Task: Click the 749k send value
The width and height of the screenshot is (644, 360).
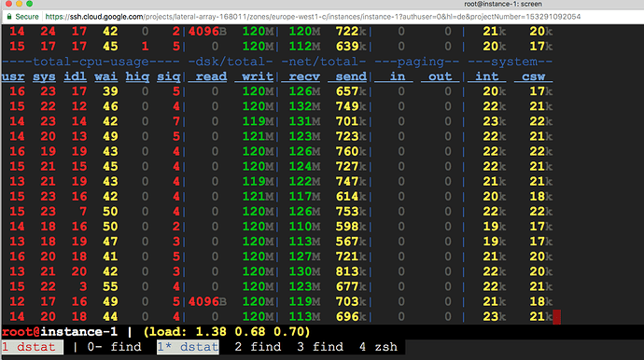Action: click(x=351, y=106)
